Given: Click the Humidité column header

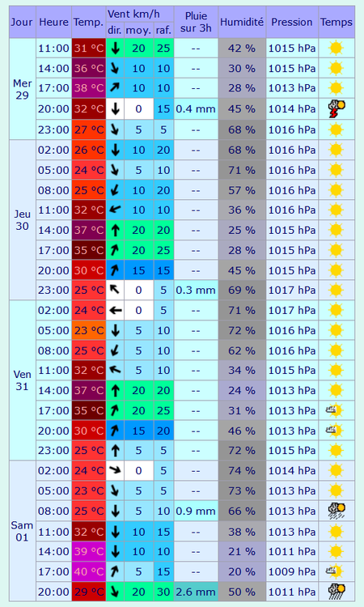Looking at the screenshot, I should pos(242,22).
